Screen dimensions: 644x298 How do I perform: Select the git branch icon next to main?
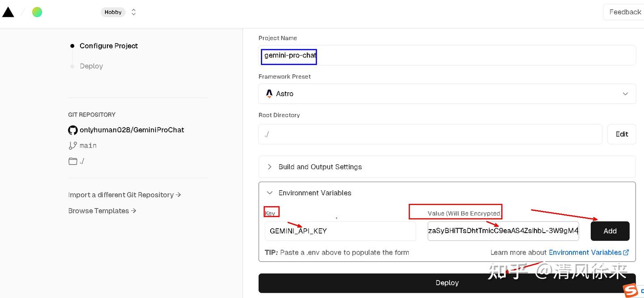pyautogui.click(x=72, y=145)
